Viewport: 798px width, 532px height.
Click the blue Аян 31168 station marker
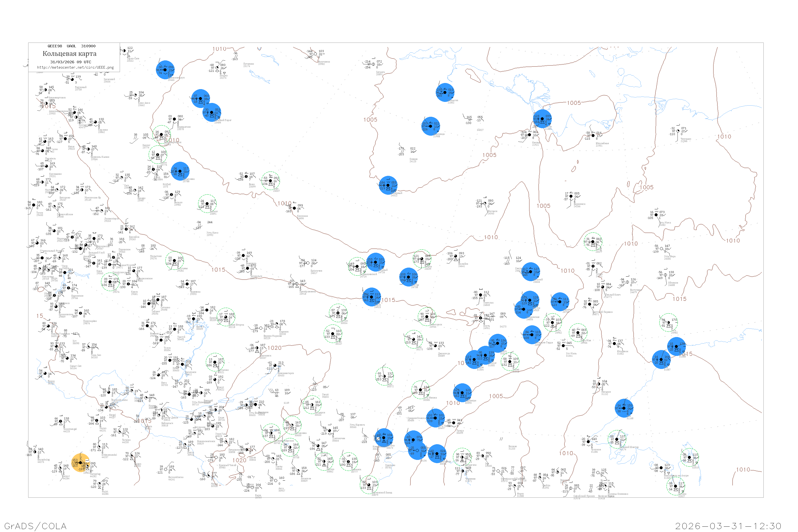pos(624,408)
